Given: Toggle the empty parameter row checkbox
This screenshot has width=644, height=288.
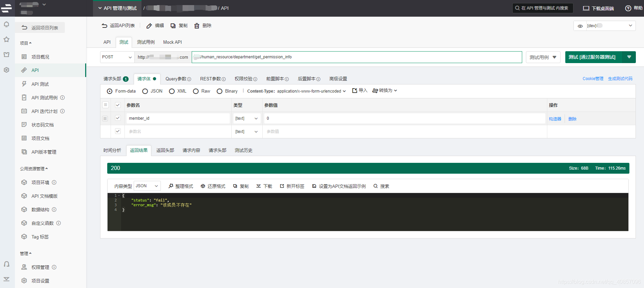Looking at the screenshot, I should pos(118,131).
